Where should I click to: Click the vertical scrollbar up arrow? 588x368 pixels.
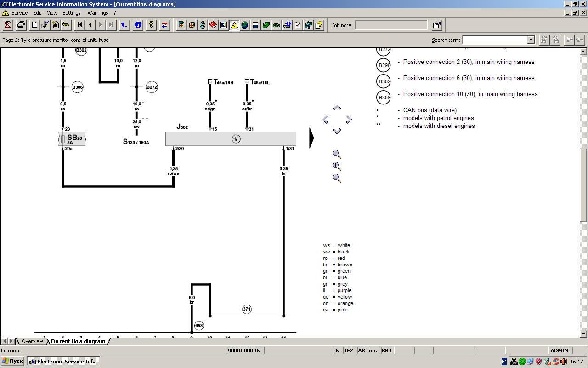click(584, 51)
